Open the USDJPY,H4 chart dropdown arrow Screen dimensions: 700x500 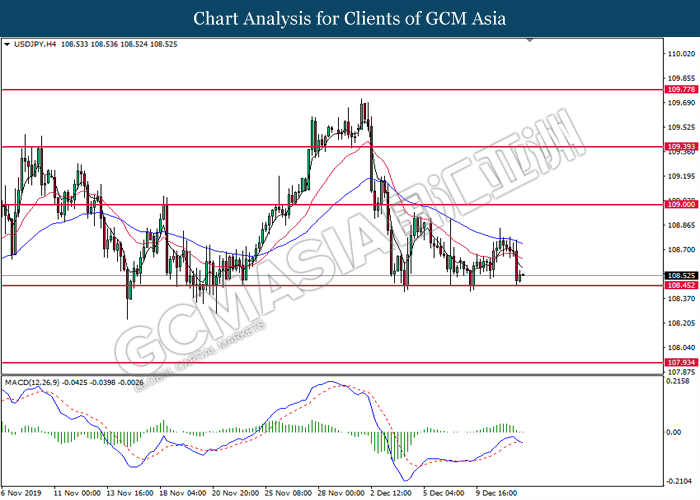coord(7,44)
